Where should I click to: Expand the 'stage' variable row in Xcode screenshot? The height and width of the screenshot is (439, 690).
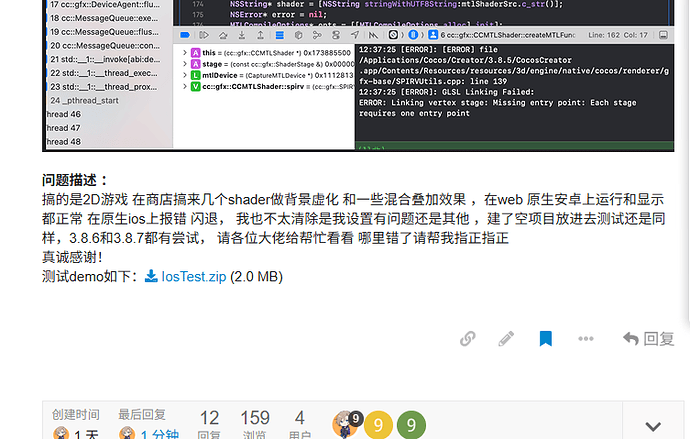[x=185, y=64]
